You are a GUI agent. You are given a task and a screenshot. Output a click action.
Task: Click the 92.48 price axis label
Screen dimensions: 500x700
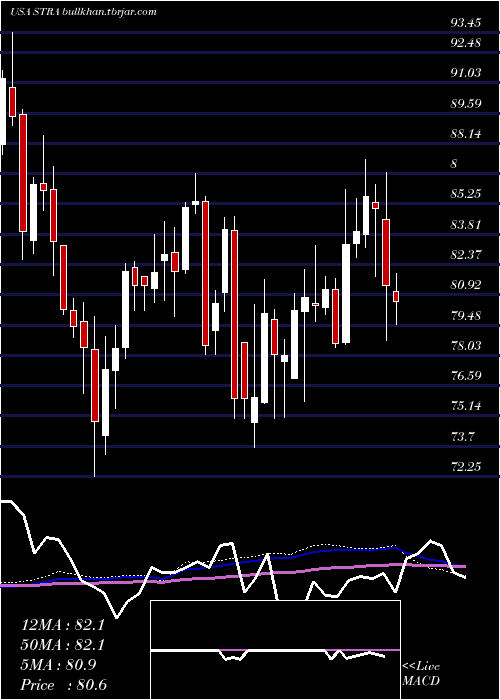466,43
